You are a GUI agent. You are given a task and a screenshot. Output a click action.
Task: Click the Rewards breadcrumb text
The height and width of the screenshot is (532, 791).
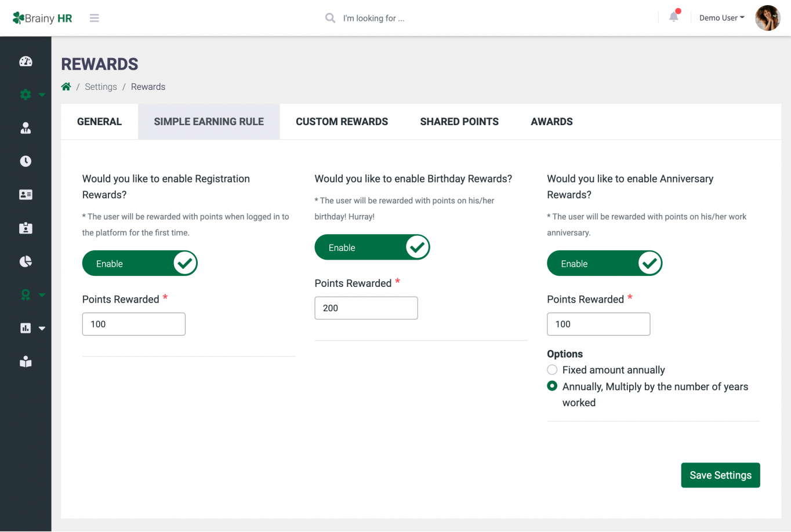pos(148,86)
